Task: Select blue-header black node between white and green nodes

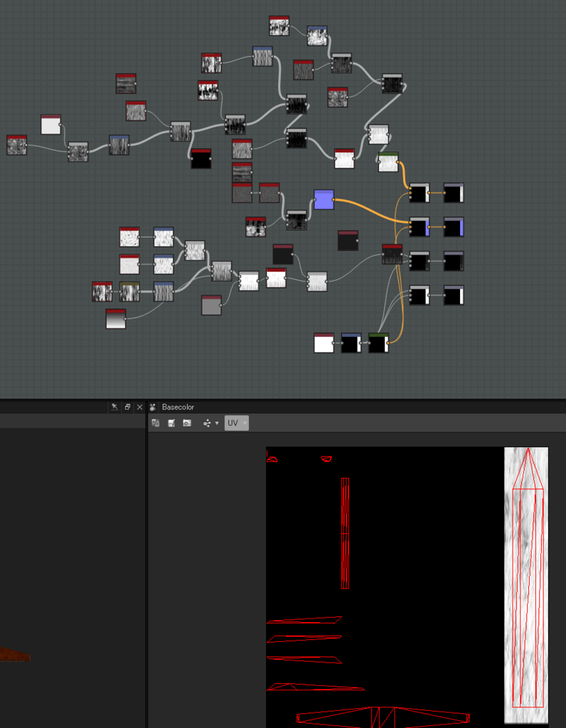Action: (x=351, y=343)
